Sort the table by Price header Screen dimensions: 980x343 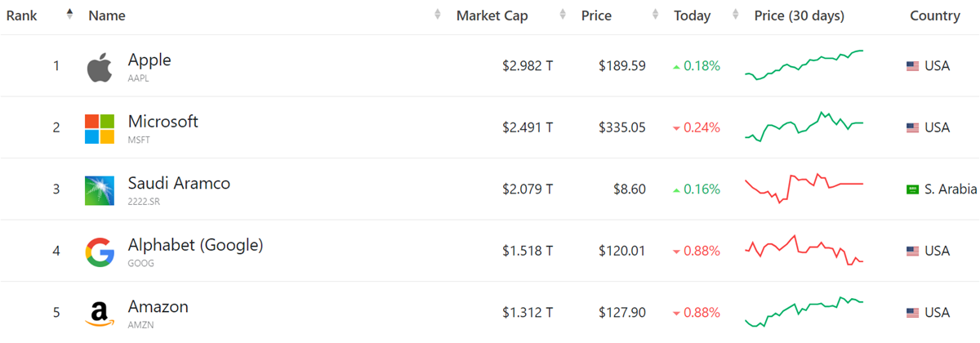(596, 16)
